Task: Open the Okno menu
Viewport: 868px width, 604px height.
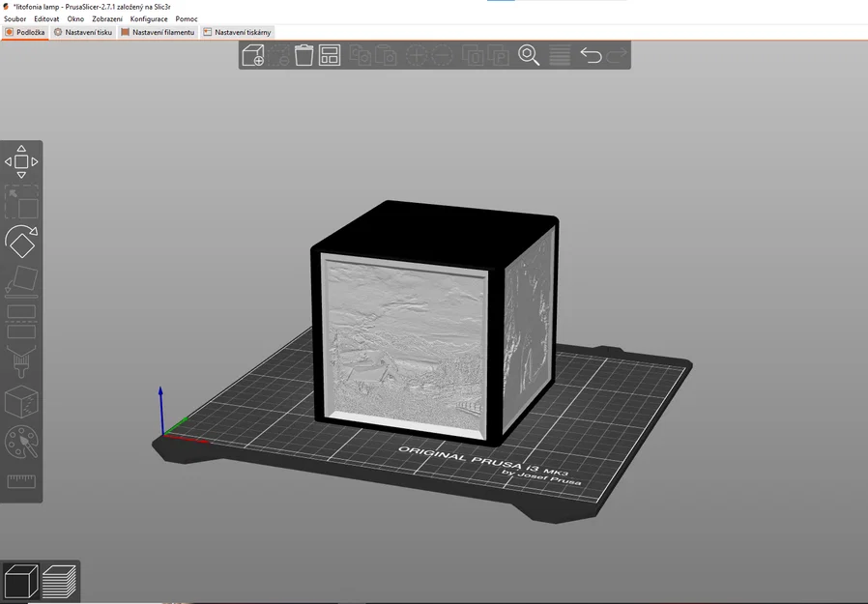Action: 75,18
